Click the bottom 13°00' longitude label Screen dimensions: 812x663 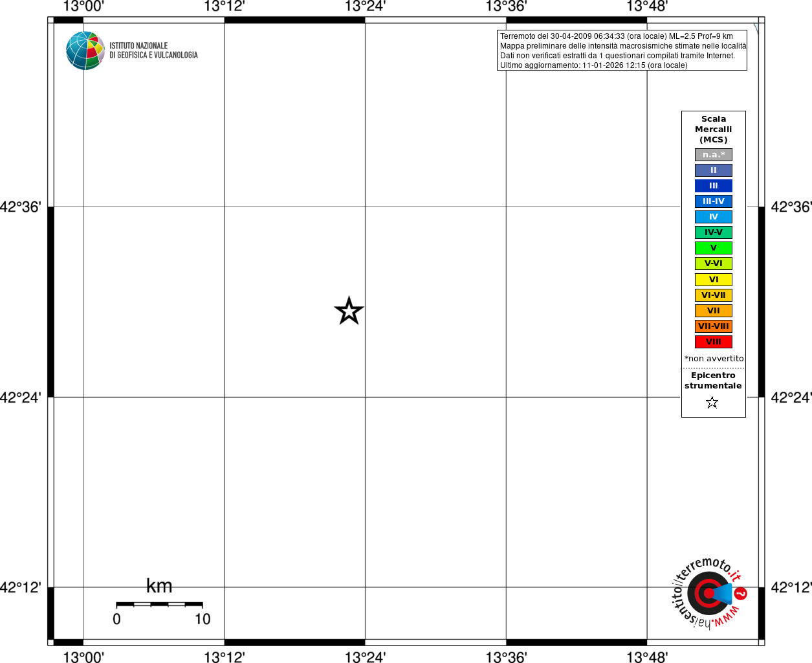(x=83, y=657)
